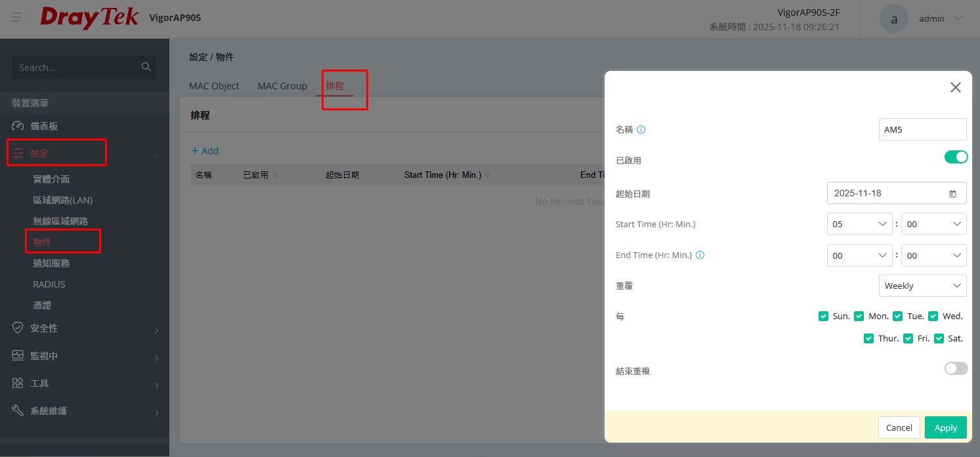Expand the 安全性 sidebar menu
The height and width of the screenshot is (457, 980).
tap(84, 328)
